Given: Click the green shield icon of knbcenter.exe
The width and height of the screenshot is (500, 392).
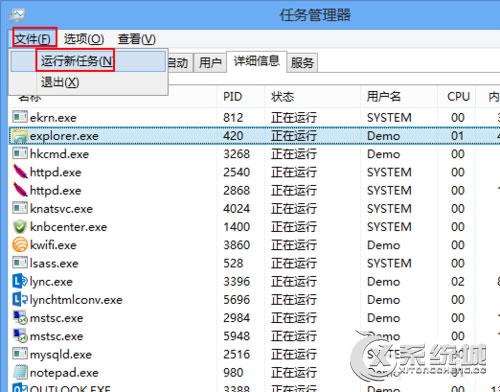Looking at the screenshot, I should 20,227.
